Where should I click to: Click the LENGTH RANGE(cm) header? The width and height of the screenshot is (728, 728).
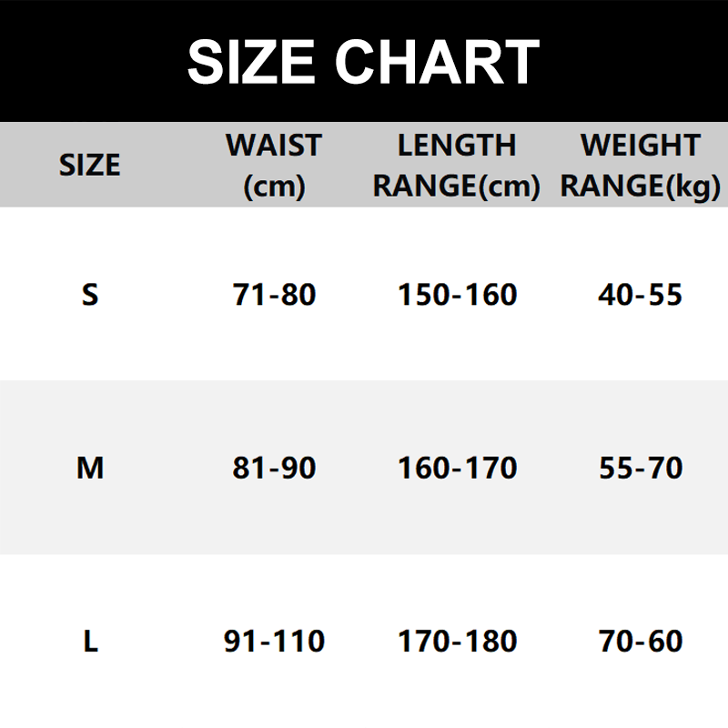(457, 165)
